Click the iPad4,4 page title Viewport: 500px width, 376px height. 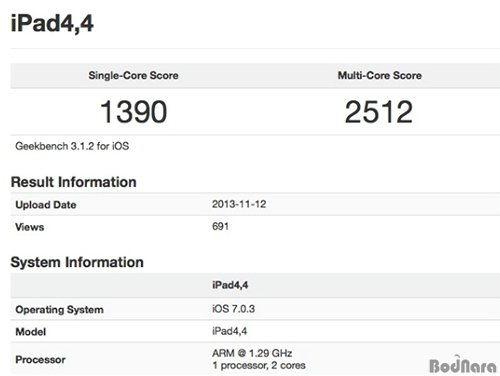tap(52, 24)
